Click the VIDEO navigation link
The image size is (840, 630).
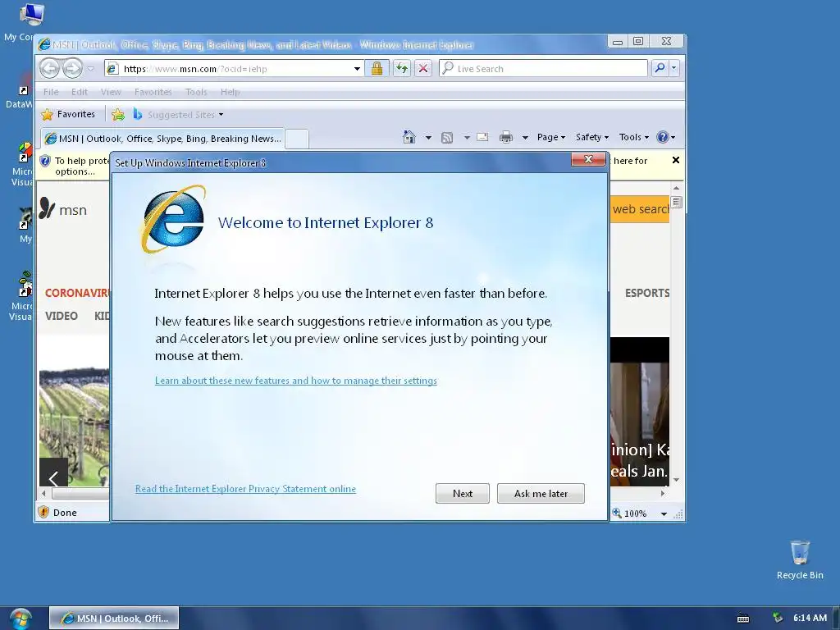pos(61,316)
